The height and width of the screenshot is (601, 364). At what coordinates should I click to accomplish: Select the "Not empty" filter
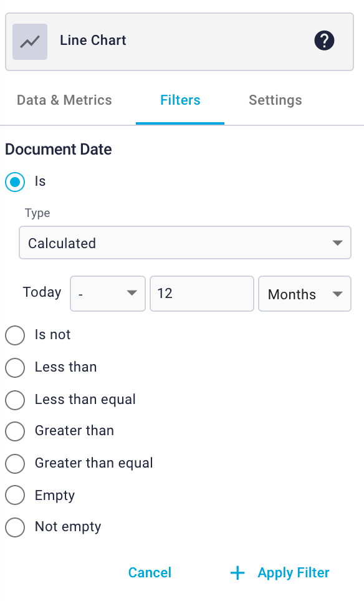[15, 527]
